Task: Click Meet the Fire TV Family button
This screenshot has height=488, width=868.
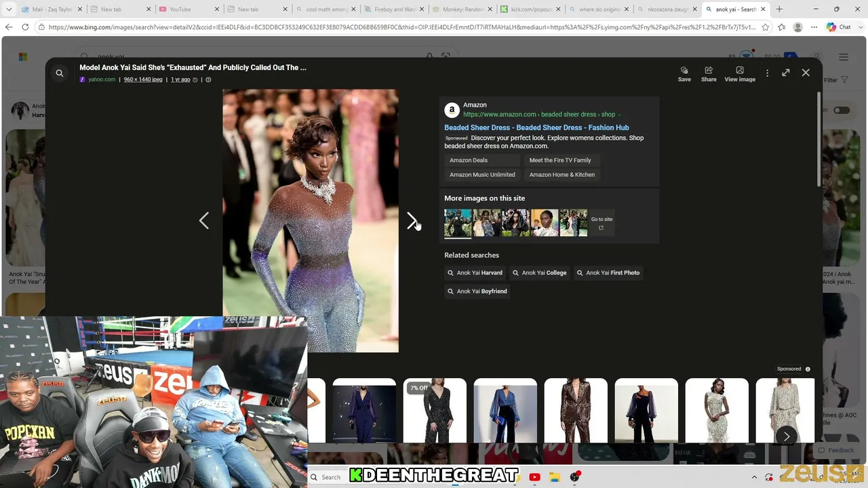Action: point(560,161)
